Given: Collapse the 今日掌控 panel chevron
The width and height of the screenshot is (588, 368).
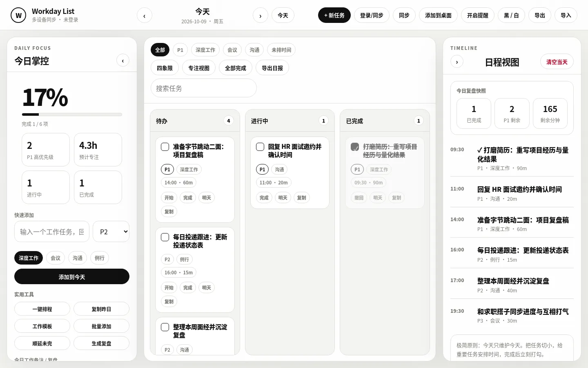Looking at the screenshot, I should pos(123,61).
